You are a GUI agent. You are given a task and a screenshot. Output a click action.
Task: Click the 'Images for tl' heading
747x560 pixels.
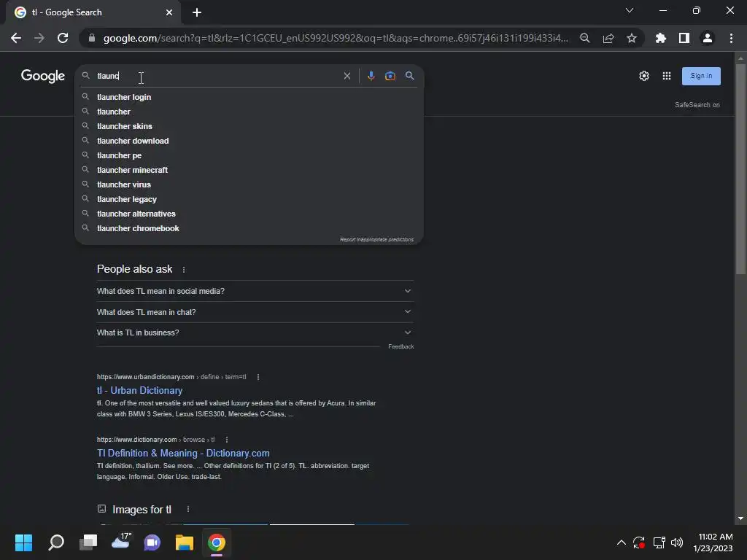point(142,510)
